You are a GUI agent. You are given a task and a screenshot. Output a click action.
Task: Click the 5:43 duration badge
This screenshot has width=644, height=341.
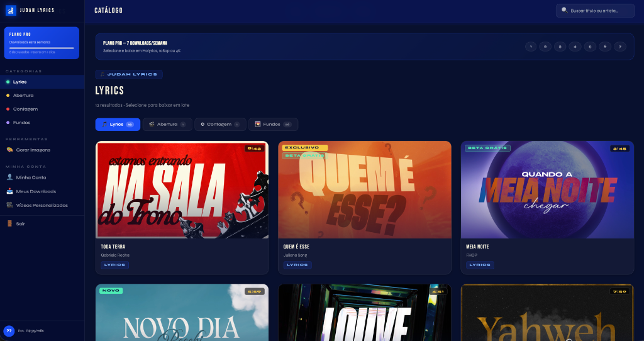(x=255, y=148)
